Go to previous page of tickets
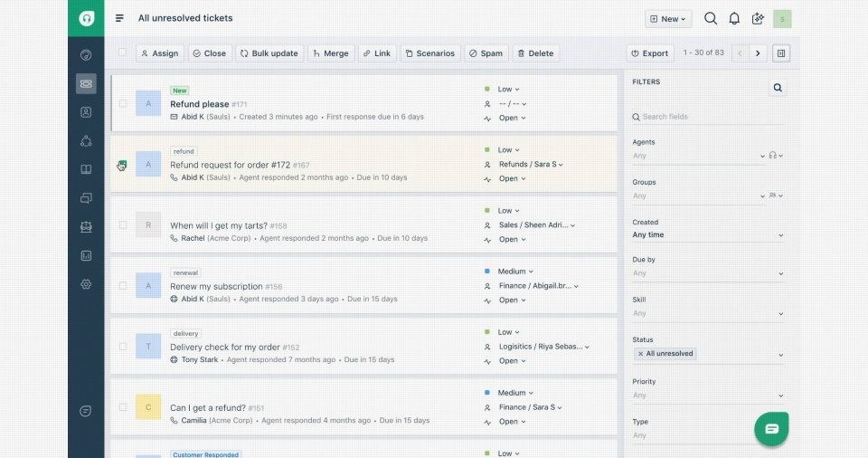The image size is (868, 458). coord(740,53)
